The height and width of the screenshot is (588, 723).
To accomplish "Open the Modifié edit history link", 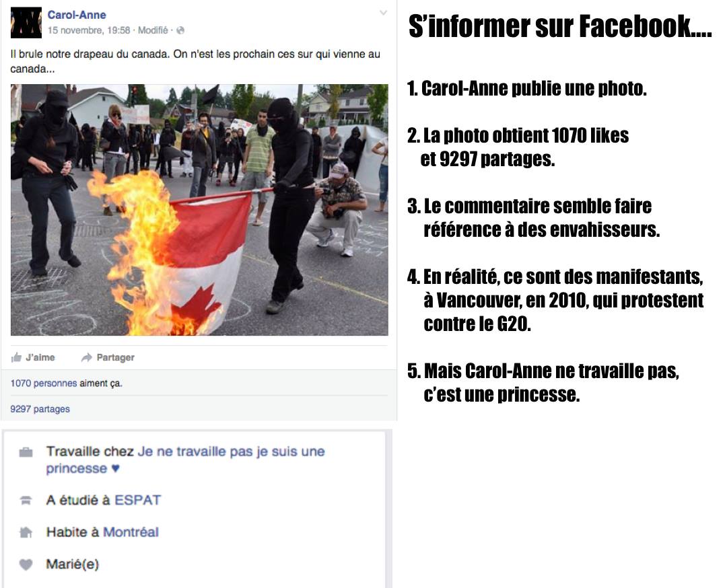I will point(153,30).
